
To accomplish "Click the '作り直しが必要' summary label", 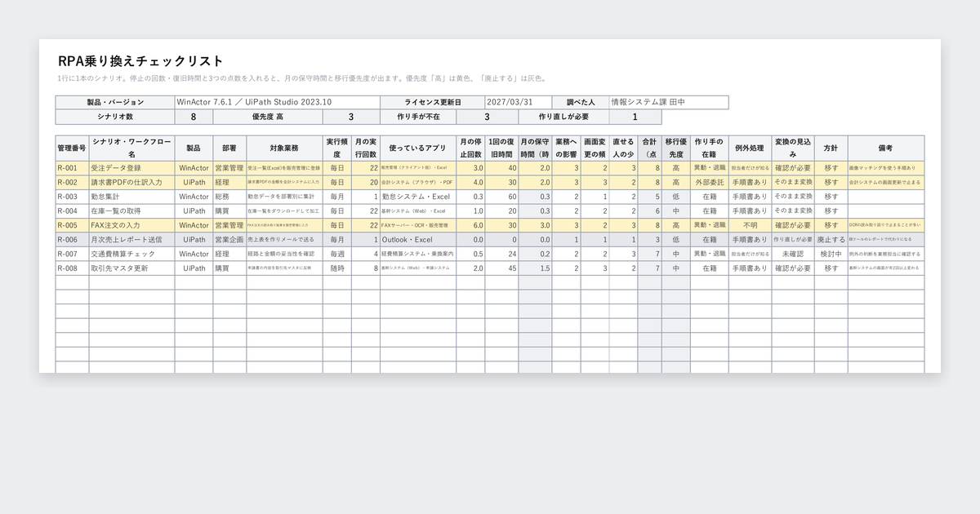I will 563,117.
